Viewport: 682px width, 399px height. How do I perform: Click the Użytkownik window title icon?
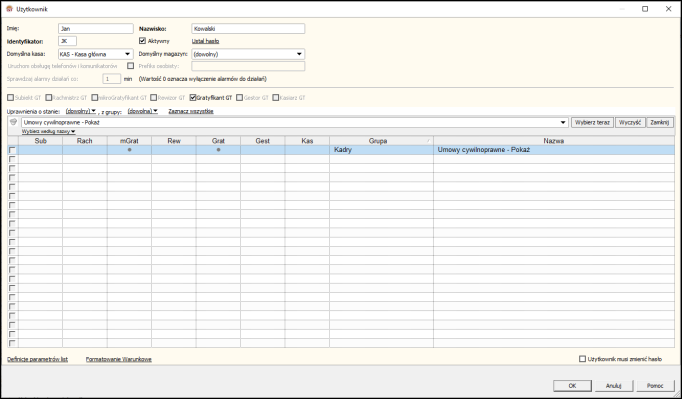pyautogui.click(x=9, y=9)
